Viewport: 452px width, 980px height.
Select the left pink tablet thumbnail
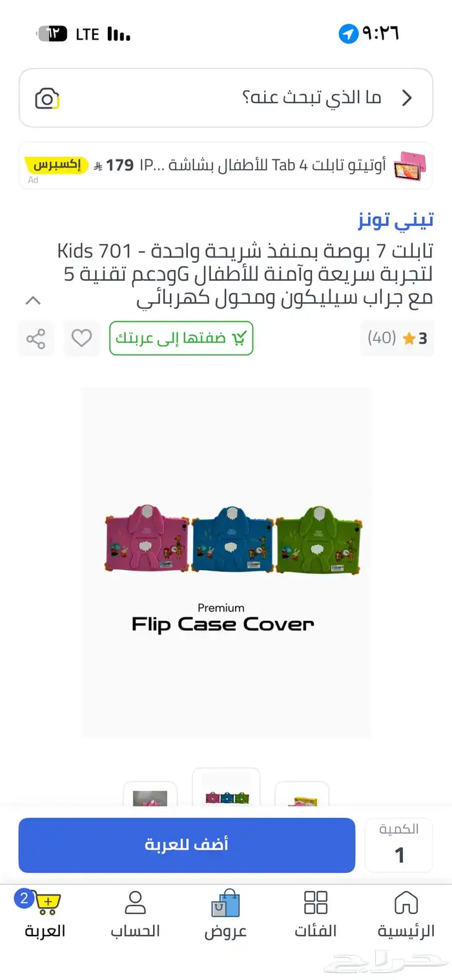[150, 794]
